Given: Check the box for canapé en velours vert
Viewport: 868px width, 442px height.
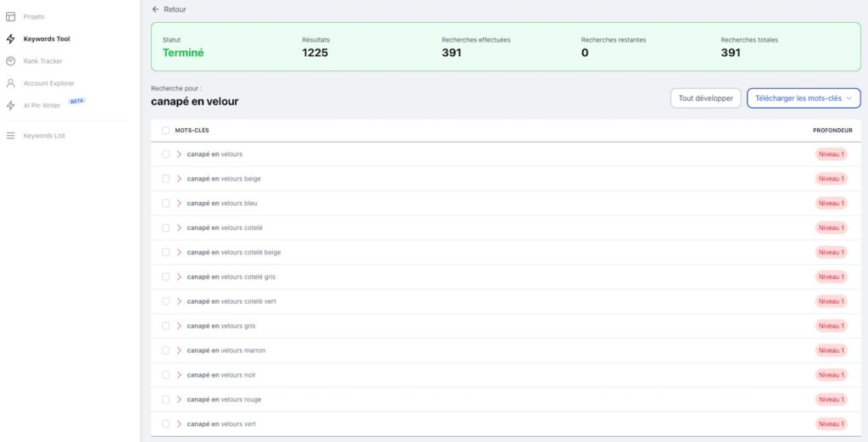Looking at the screenshot, I should coord(165,423).
